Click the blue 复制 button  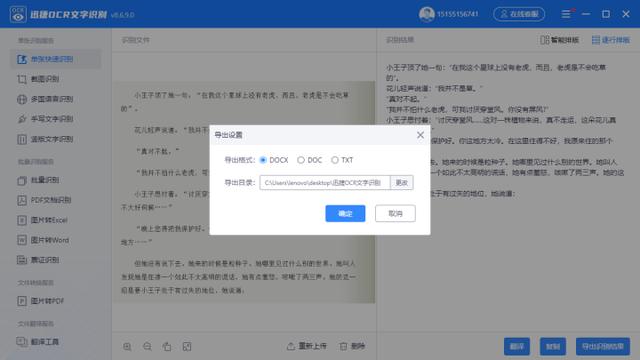point(553,347)
